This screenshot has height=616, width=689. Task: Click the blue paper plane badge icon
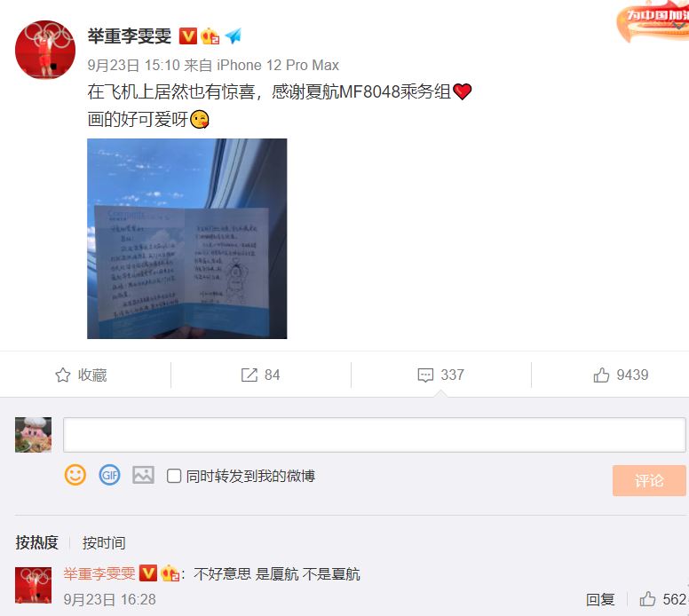tap(234, 36)
